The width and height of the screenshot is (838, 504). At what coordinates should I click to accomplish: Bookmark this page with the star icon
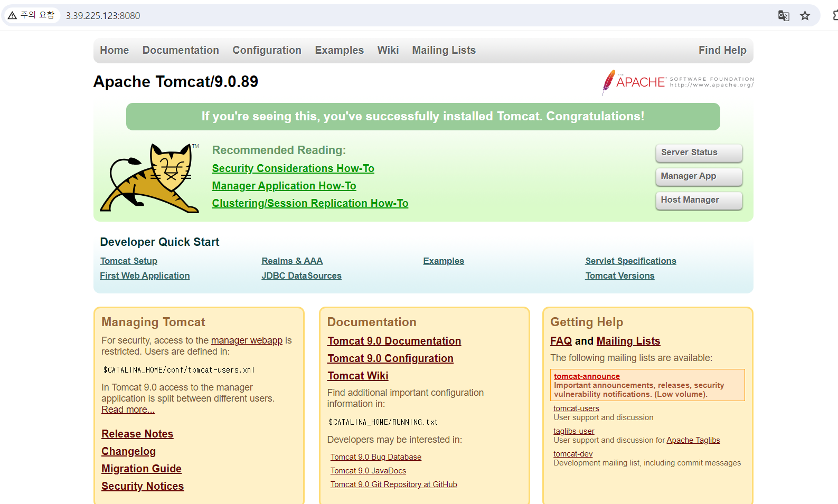tap(805, 16)
